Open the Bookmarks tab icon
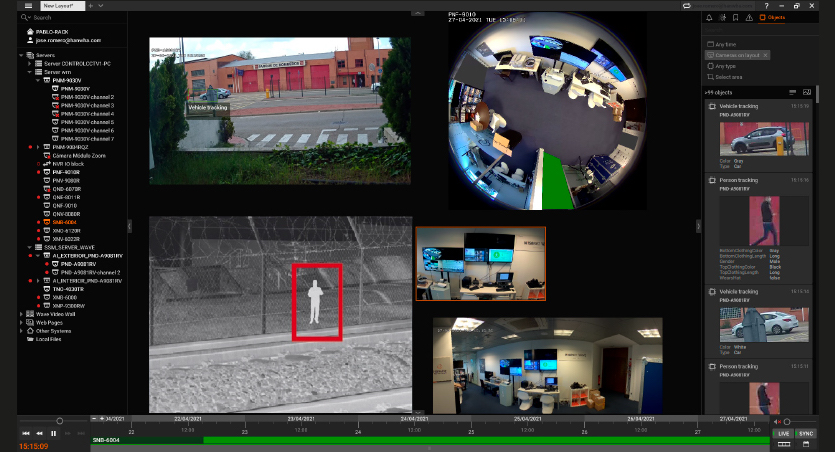This screenshot has height=452, width=835. (738, 17)
